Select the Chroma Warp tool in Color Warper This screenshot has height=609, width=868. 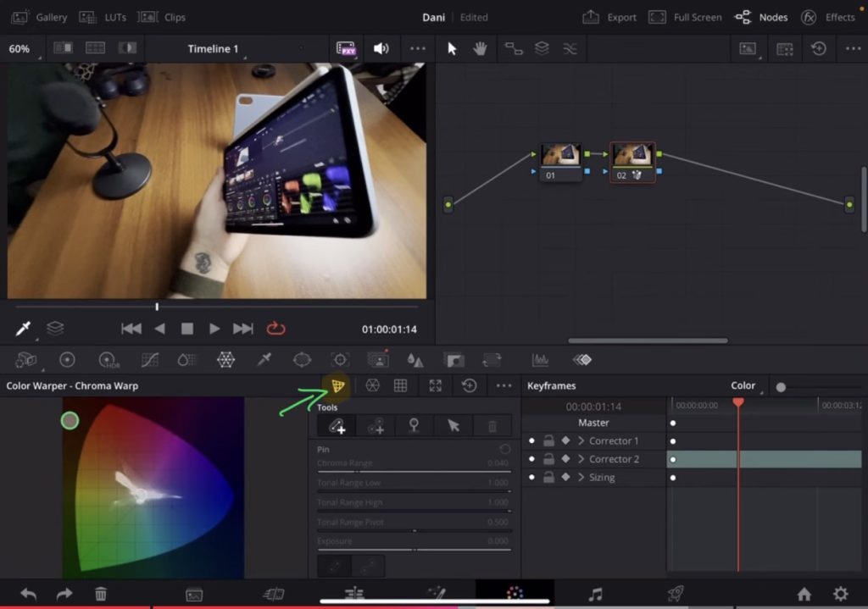(338, 385)
